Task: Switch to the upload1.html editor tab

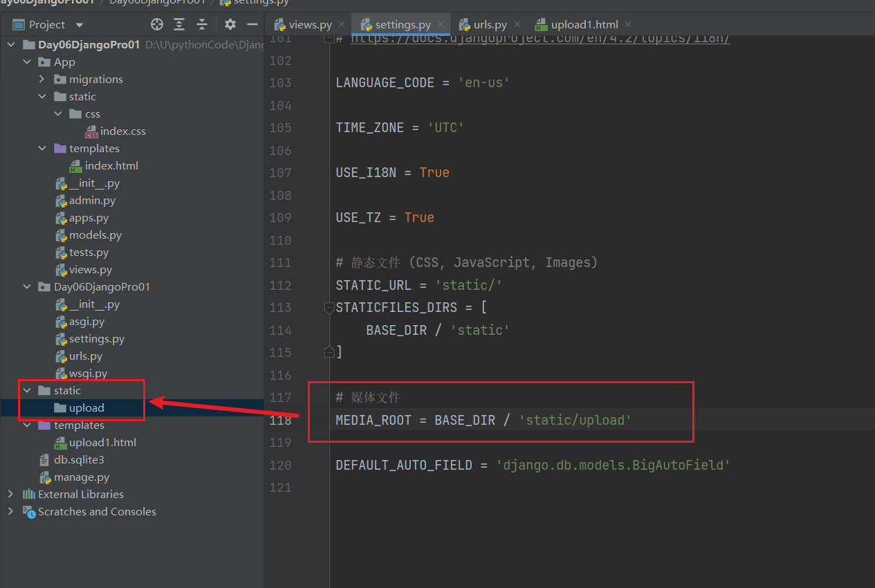Action: click(x=584, y=25)
